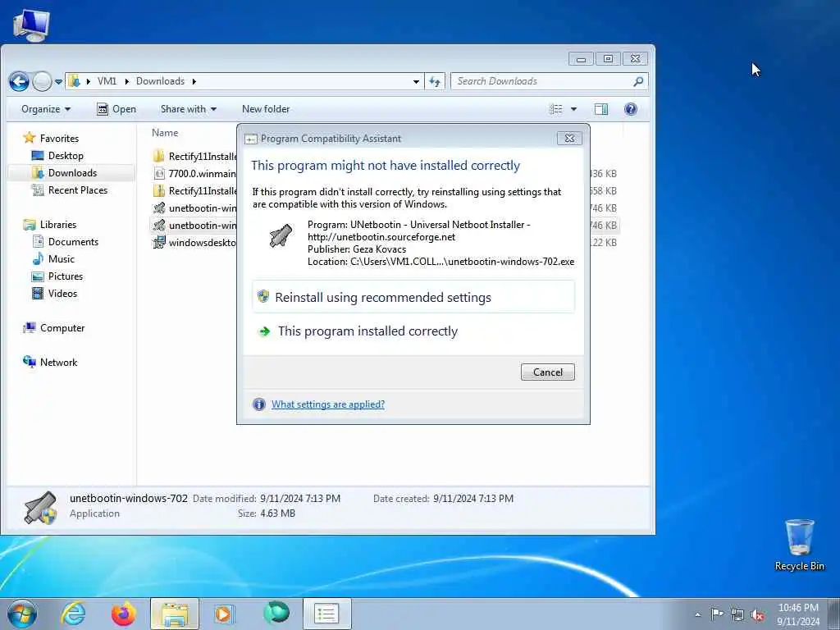Viewport: 840px width, 630px height.
Task: Change view using the view icon
Action: tap(556, 109)
